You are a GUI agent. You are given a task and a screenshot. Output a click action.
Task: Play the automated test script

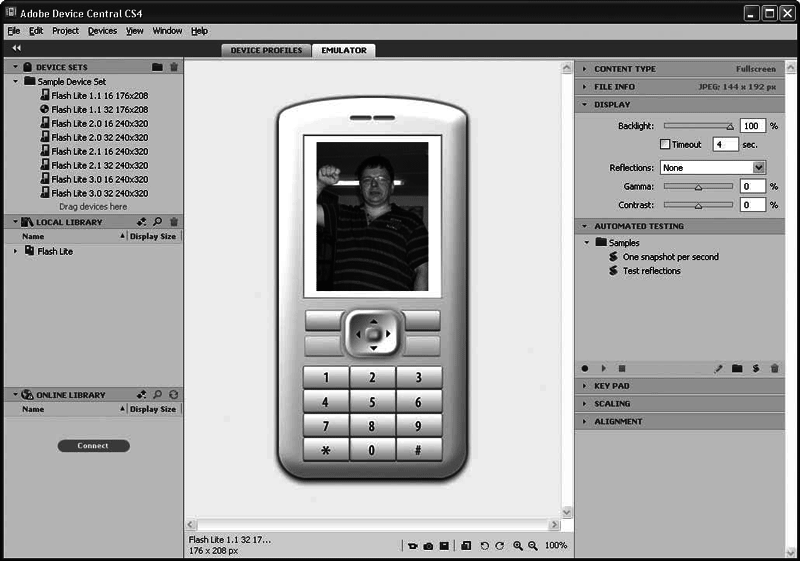604,368
